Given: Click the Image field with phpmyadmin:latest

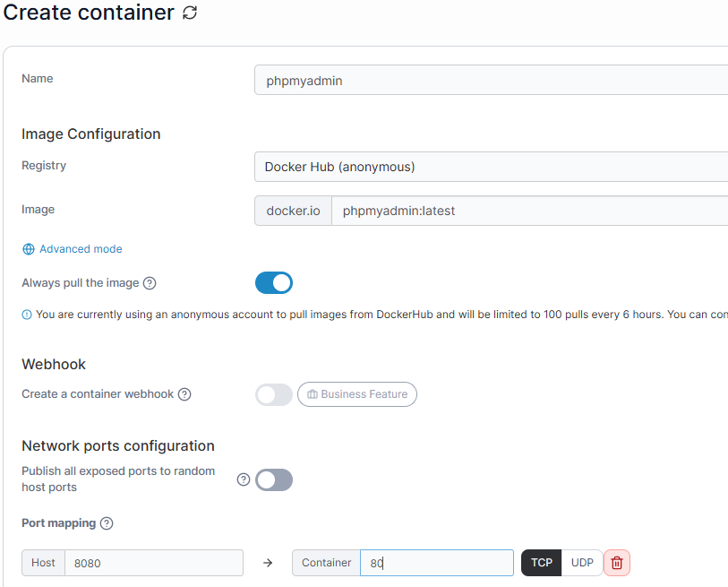Looking at the screenshot, I should click(528, 211).
